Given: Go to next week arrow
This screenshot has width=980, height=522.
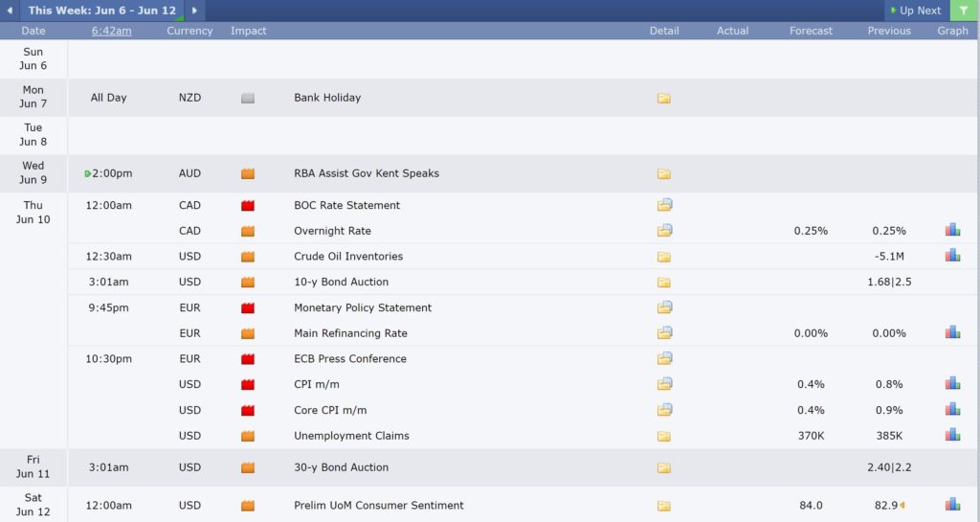Looking at the screenshot, I should [x=194, y=10].
